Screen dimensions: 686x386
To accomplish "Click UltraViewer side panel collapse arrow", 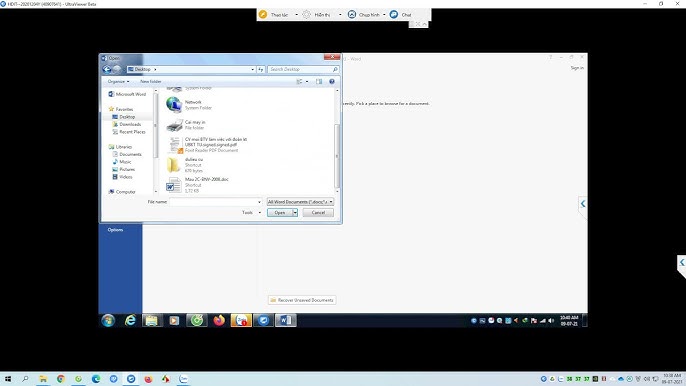I will (x=682, y=263).
